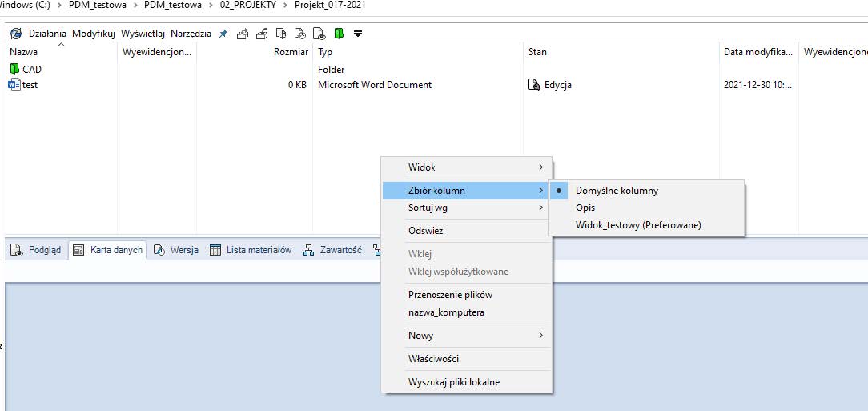Click the greyed Wklej współużytkowane entry
Image resolution: width=868 pixels, height=411 pixels.
pyautogui.click(x=467, y=272)
